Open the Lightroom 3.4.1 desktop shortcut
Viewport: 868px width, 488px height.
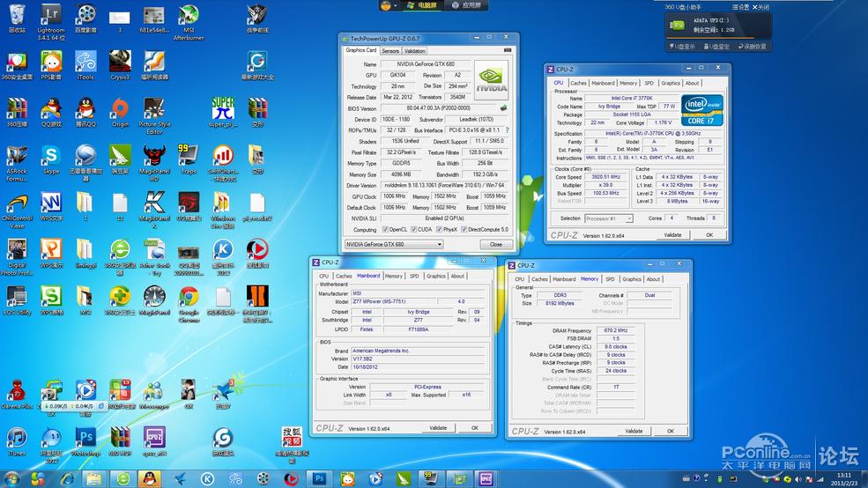[51, 22]
